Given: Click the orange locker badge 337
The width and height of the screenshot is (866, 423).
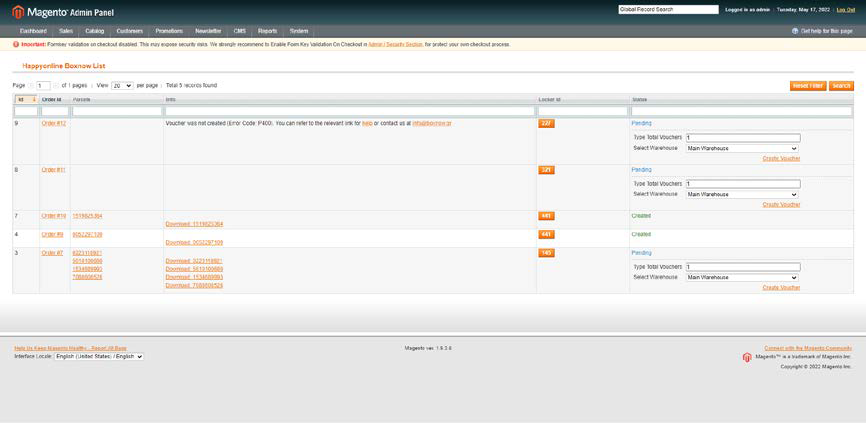Looking at the screenshot, I should tap(546, 123).
